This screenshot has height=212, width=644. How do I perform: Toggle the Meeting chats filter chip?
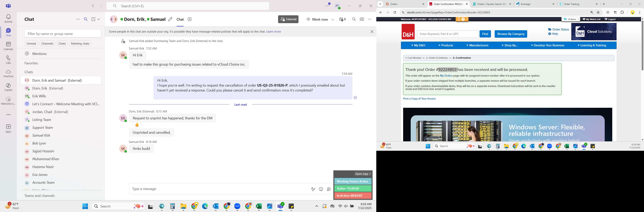(x=80, y=44)
